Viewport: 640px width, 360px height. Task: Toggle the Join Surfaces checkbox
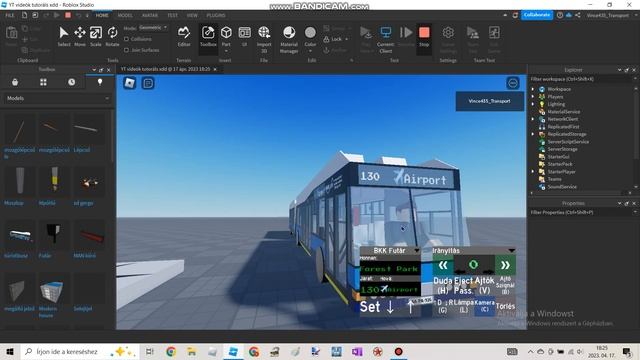pyautogui.click(x=127, y=50)
